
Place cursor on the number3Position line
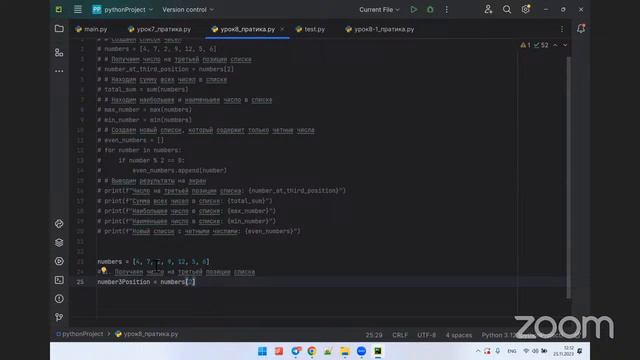pos(146,282)
